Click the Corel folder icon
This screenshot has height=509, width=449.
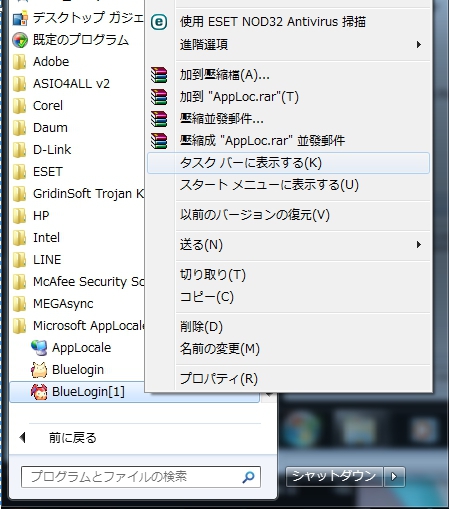point(19,106)
